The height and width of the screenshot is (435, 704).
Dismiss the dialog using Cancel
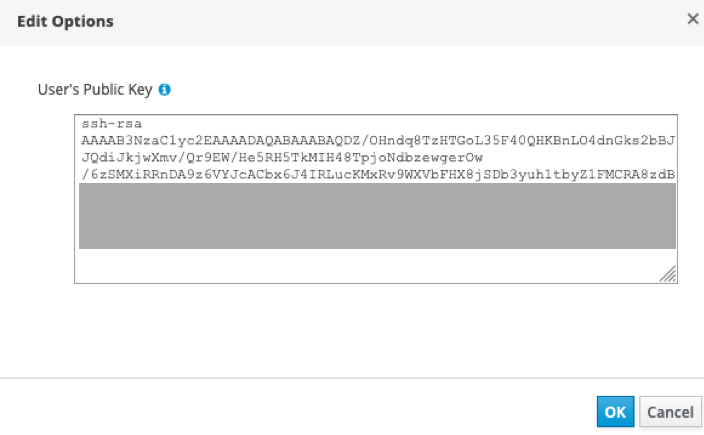pos(670,411)
